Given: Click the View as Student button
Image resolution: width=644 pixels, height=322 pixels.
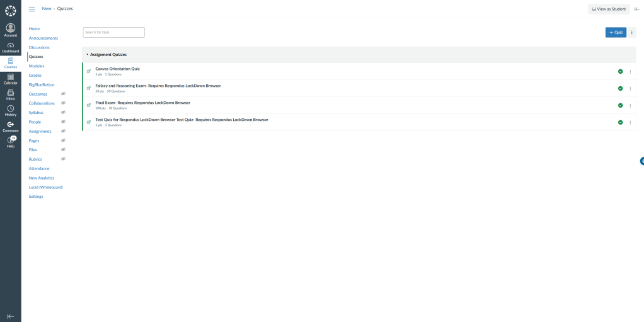Looking at the screenshot, I should point(609,9).
